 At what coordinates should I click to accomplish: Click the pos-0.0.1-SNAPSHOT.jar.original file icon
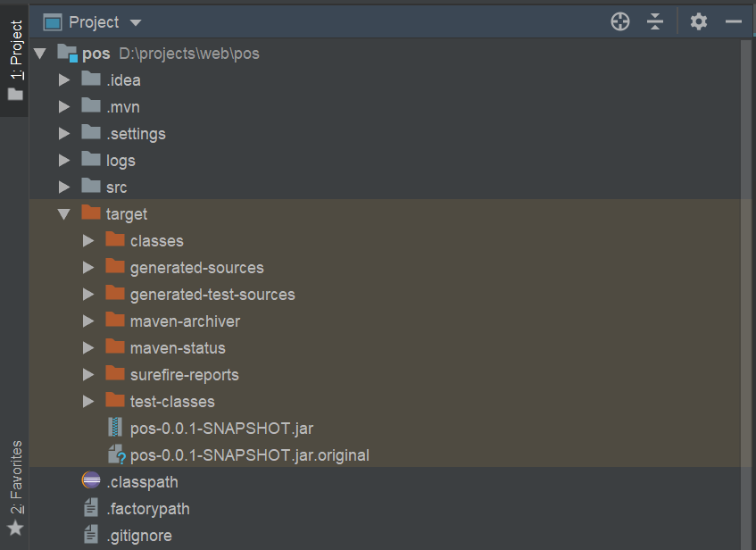(x=113, y=454)
